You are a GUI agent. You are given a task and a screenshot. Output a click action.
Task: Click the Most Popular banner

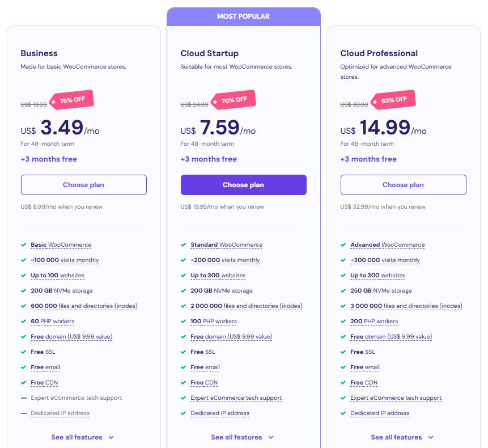coord(243,16)
